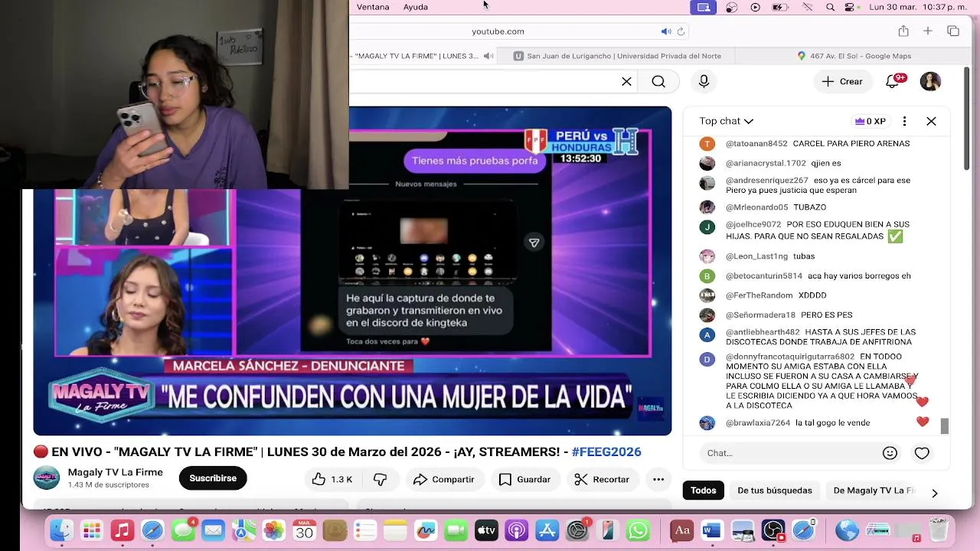Click the video player area
Screen dimensions: 980x551
[352, 271]
